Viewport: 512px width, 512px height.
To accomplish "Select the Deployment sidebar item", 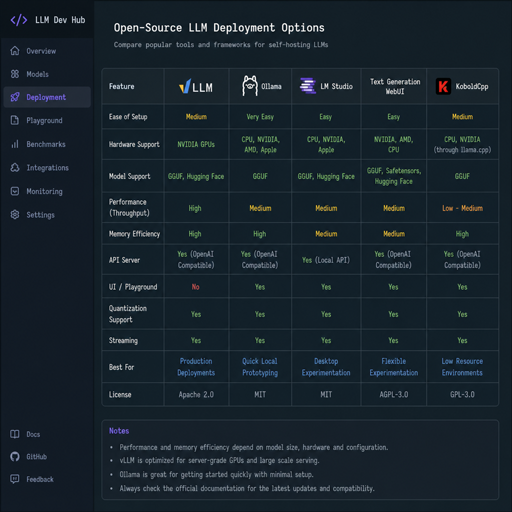I will click(x=47, y=97).
